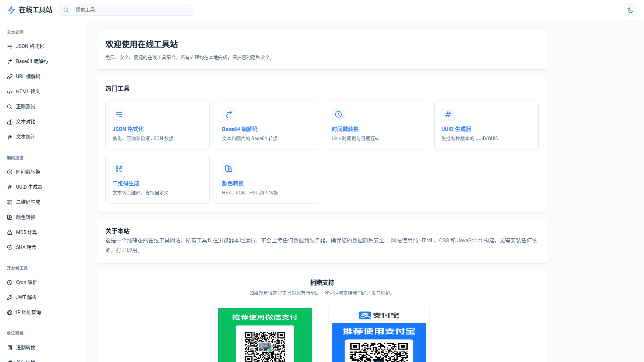This screenshot has width=644, height=362.
Task: Click the SHA 哈希 shield icon in sidebar
Action: (x=10, y=247)
